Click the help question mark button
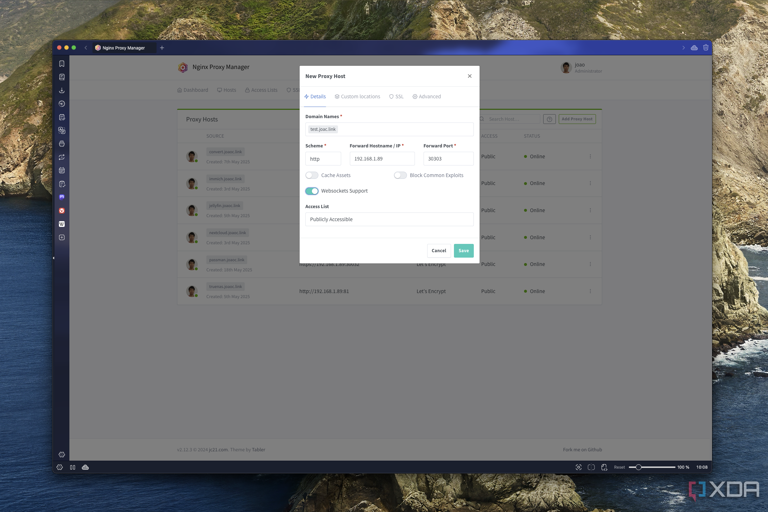This screenshot has height=512, width=768. tap(550, 119)
